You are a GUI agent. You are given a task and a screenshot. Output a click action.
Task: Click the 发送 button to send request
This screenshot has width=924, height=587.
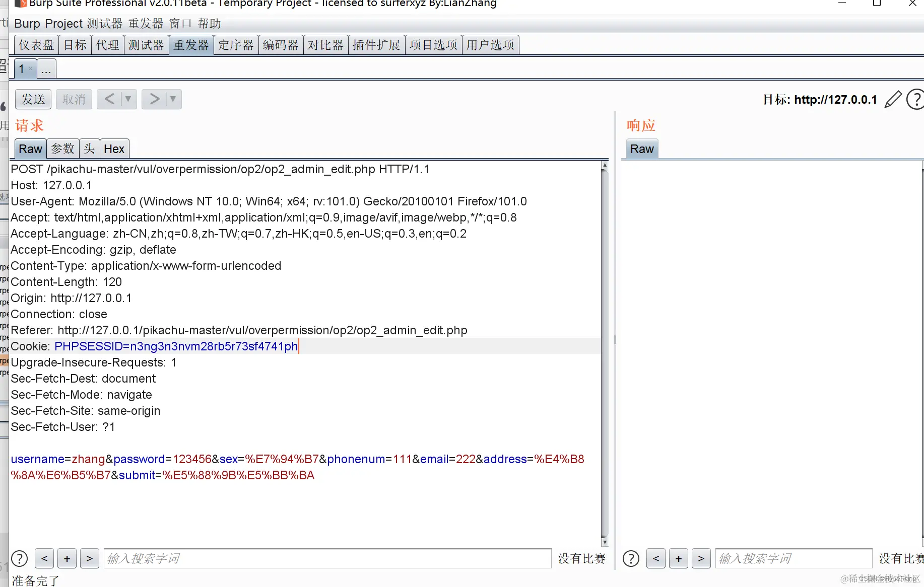click(33, 99)
